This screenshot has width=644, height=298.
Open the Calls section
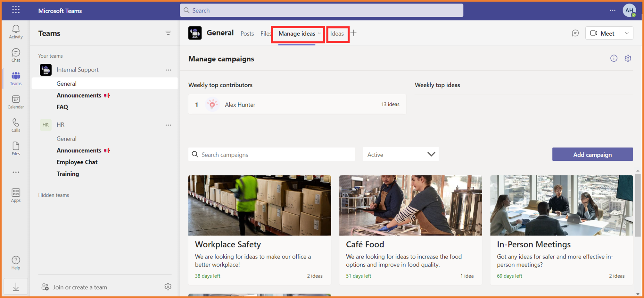click(15, 125)
